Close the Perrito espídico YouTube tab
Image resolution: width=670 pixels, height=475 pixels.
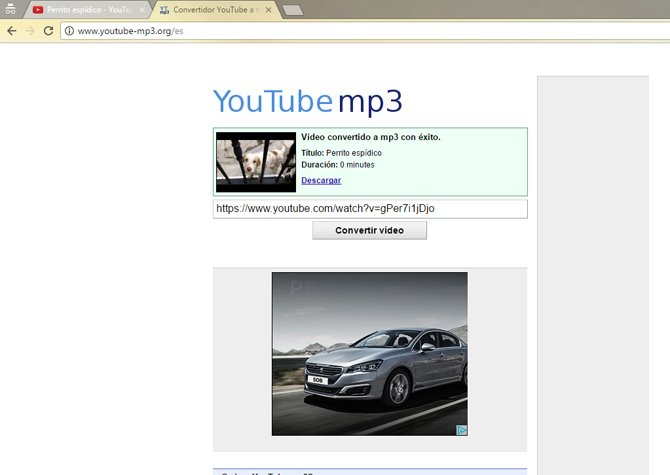click(x=141, y=9)
